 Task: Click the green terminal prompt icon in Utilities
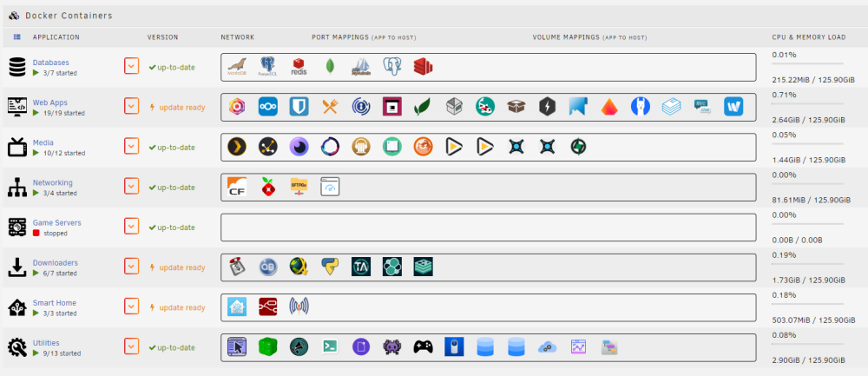tap(330, 346)
